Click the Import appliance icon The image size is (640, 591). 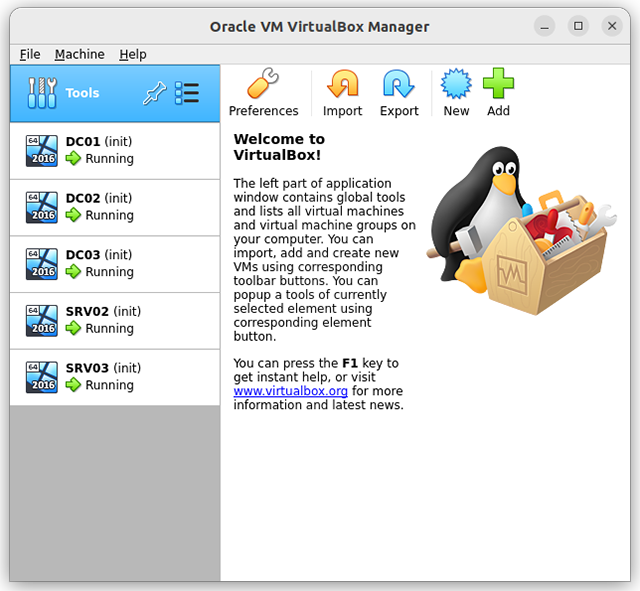[x=342, y=84]
